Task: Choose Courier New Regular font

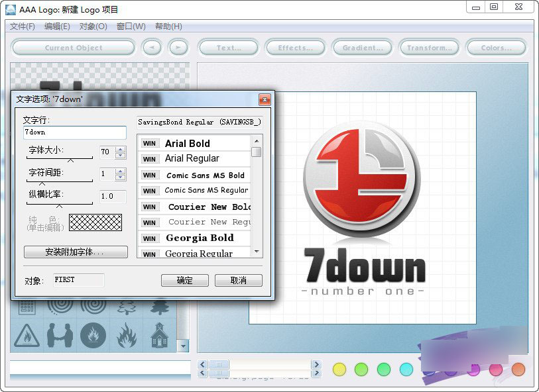Action: [194, 222]
